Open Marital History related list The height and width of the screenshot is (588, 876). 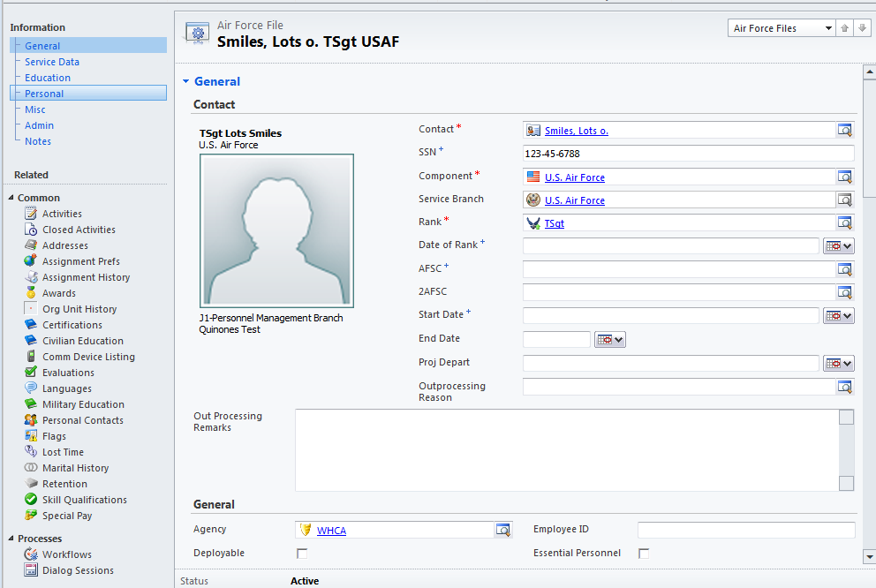pyautogui.click(x=75, y=468)
